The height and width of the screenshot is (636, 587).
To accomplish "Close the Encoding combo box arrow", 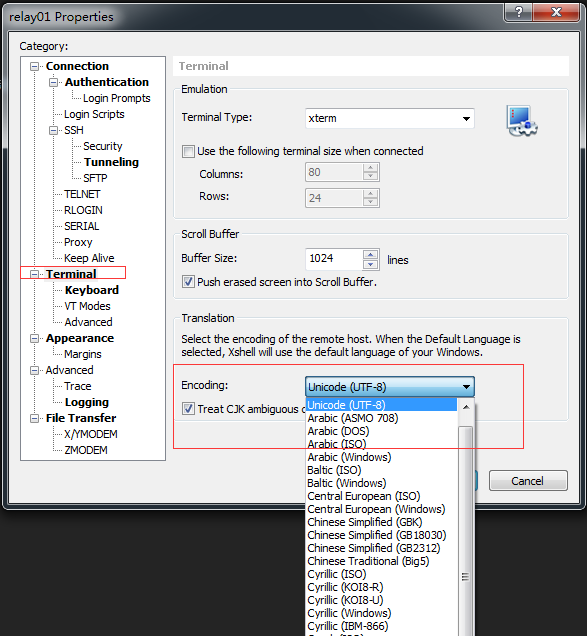I will 467,387.
